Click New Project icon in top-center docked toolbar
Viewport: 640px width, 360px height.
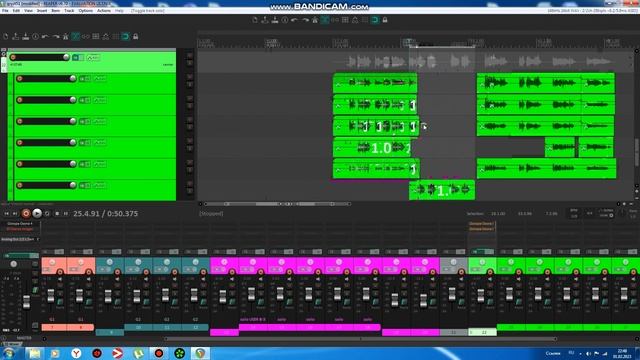[x=255, y=20]
